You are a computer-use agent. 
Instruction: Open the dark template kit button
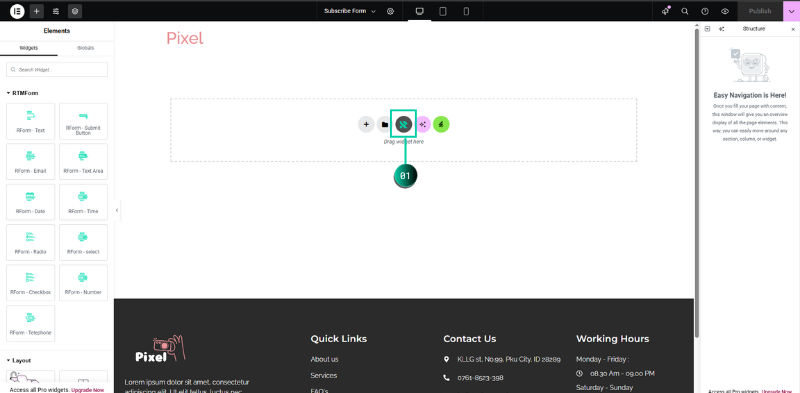pyautogui.click(x=403, y=124)
